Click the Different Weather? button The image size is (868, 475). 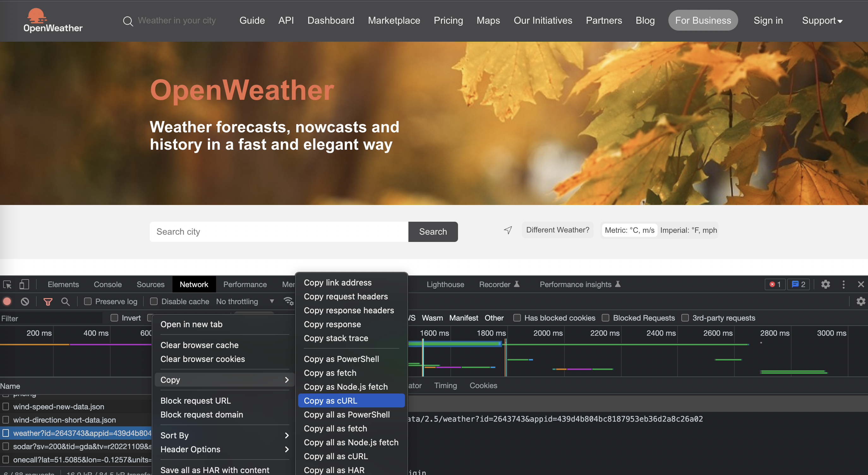[x=558, y=230]
